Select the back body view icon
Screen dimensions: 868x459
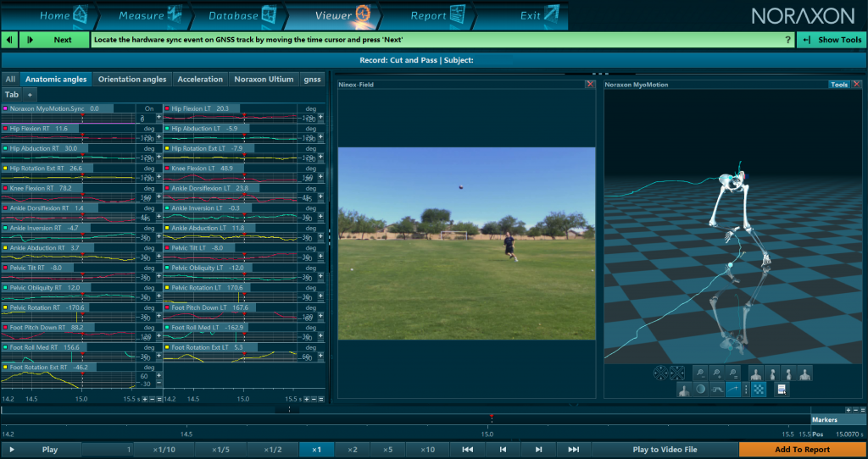click(x=805, y=373)
